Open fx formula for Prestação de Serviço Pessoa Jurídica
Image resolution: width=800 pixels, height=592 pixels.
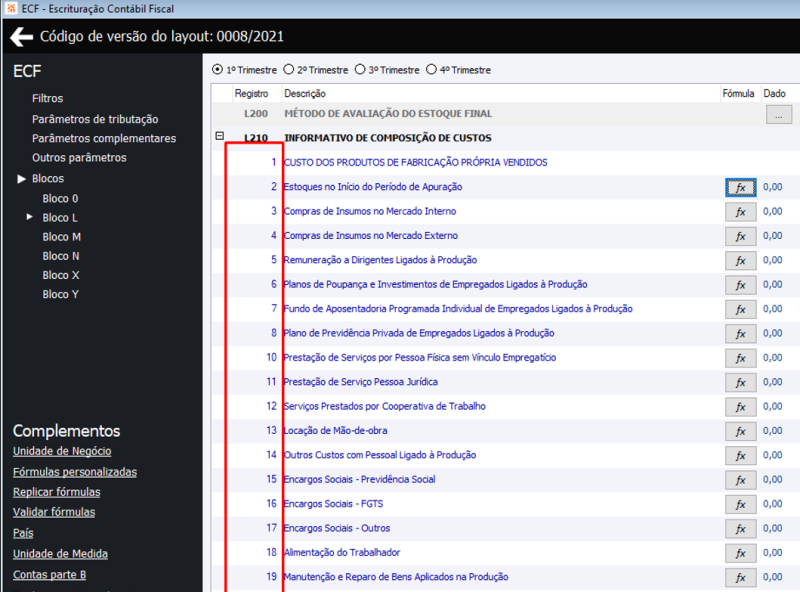pos(740,383)
